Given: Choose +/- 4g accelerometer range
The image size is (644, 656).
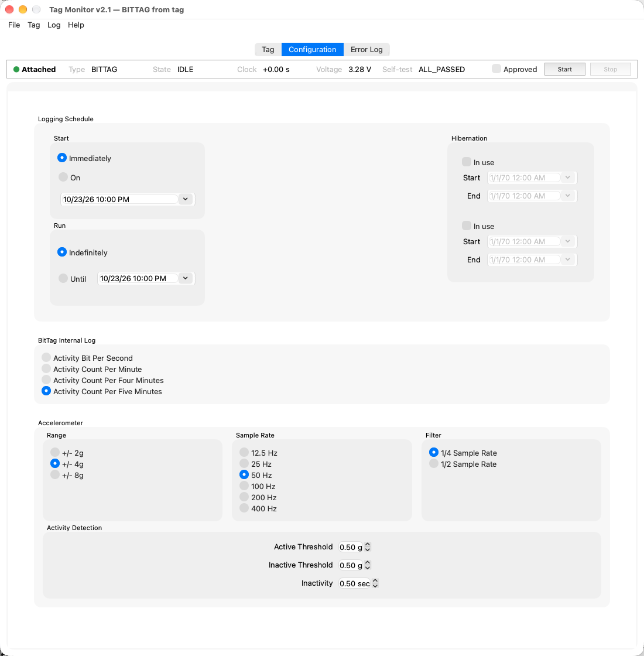Looking at the screenshot, I should click(55, 463).
